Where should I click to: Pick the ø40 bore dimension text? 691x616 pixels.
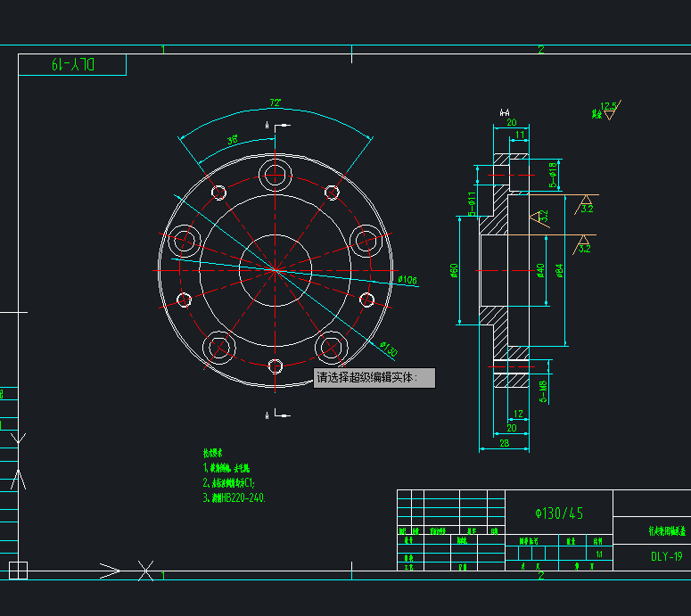(x=540, y=270)
